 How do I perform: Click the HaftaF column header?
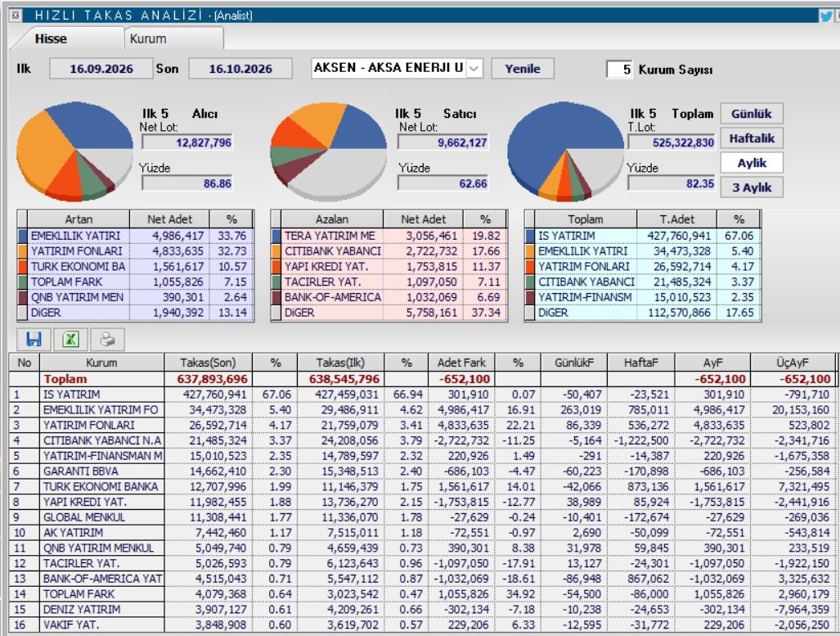640,363
